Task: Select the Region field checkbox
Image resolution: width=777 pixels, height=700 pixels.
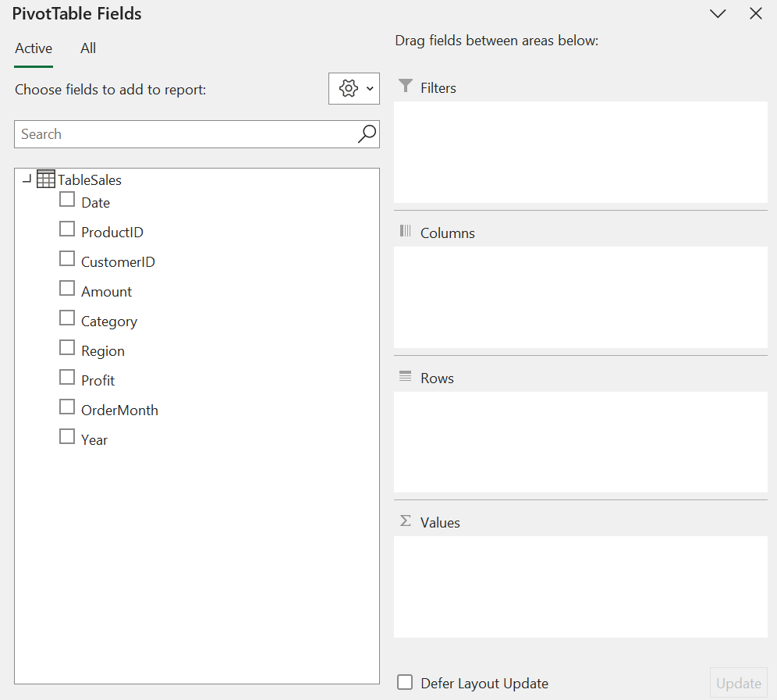Action: point(67,348)
